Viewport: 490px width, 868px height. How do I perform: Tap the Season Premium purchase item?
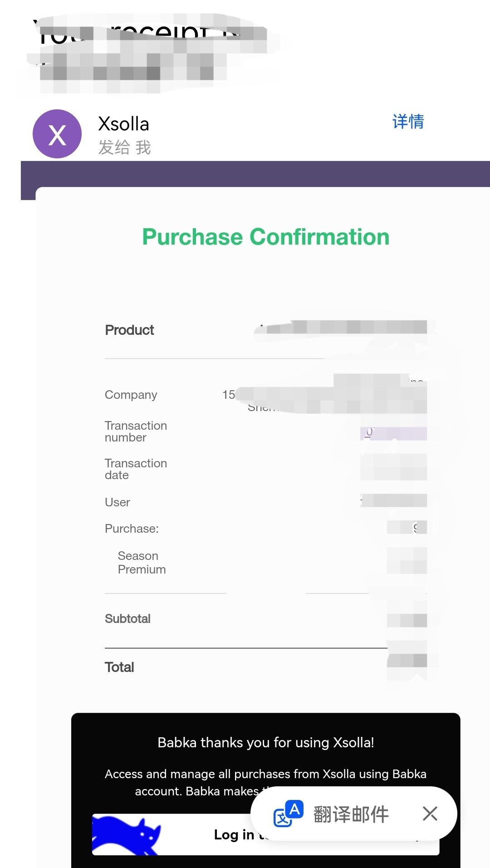[141, 563]
